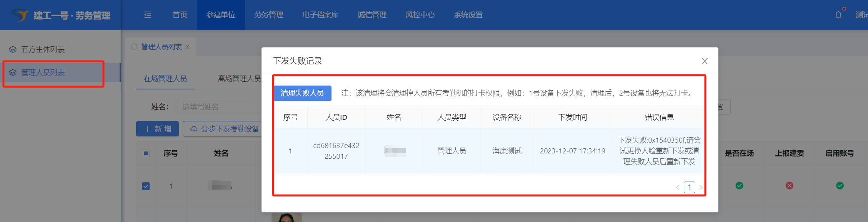The height and width of the screenshot is (222, 868).
Task: Toggle the select-all header checkbox
Action: pos(146,153)
